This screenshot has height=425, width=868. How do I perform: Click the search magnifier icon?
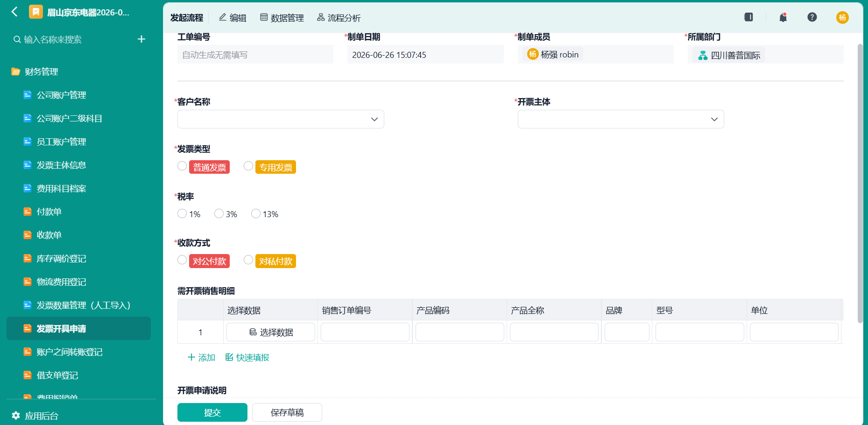(17, 39)
